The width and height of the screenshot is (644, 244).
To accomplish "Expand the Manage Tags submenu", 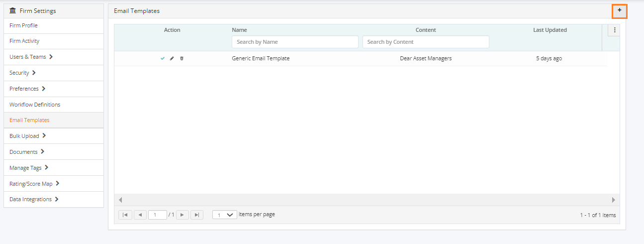I will point(46,168).
